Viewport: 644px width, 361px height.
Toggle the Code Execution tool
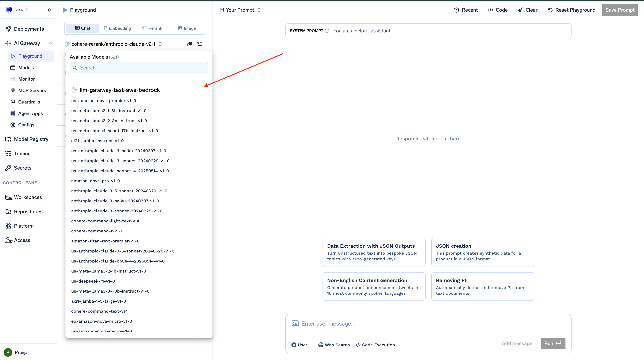pyautogui.click(x=375, y=345)
